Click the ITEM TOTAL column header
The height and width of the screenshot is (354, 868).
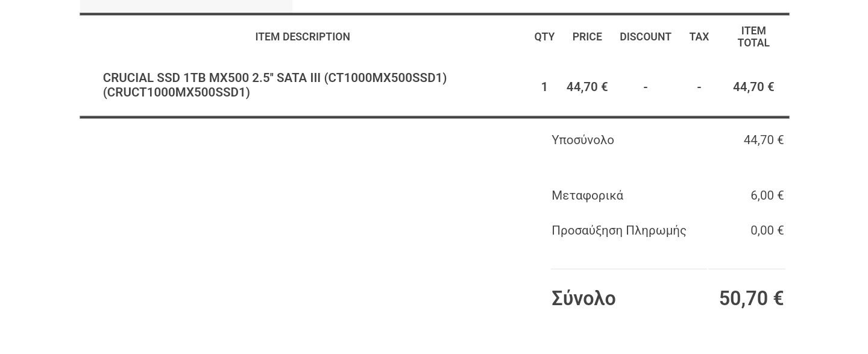click(x=753, y=37)
